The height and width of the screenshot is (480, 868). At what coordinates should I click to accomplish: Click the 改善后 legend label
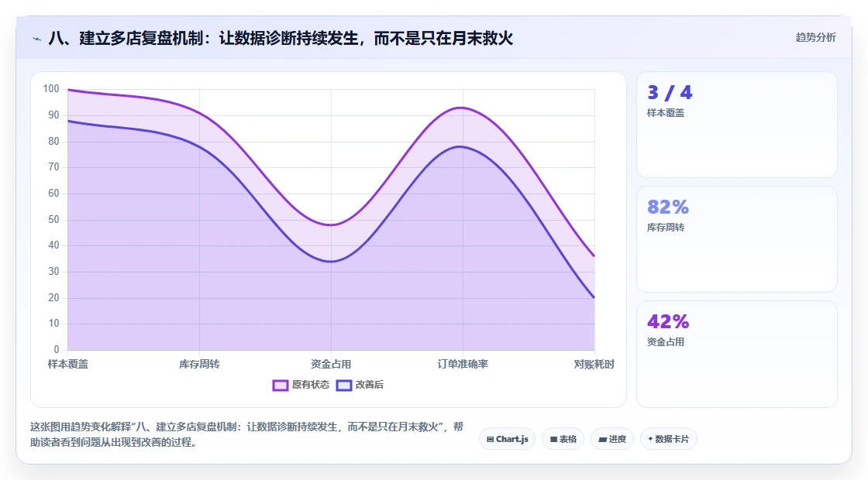[369, 385]
